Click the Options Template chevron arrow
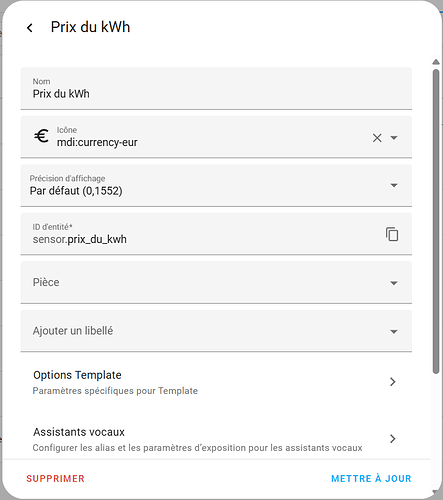 pyautogui.click(x=393, y=382)
